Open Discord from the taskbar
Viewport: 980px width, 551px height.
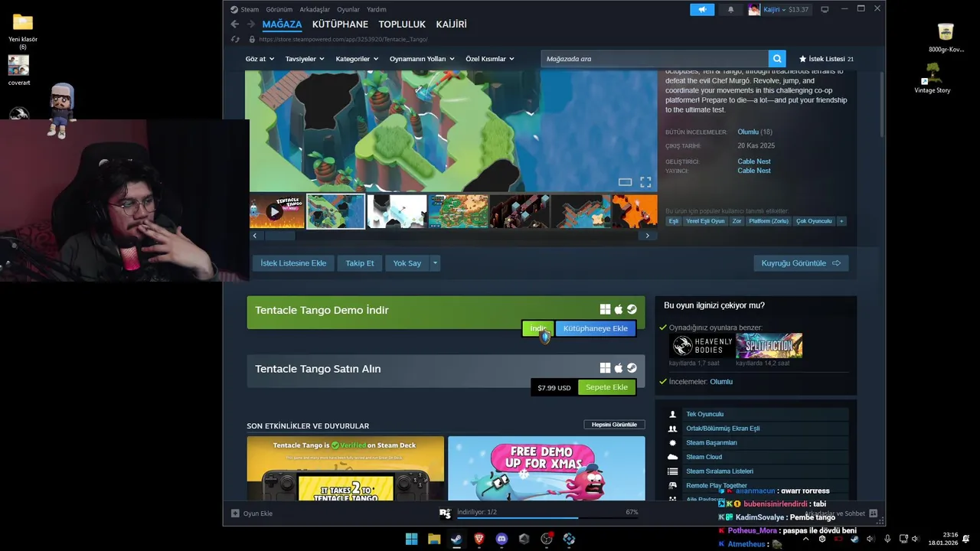pos(501,539)
